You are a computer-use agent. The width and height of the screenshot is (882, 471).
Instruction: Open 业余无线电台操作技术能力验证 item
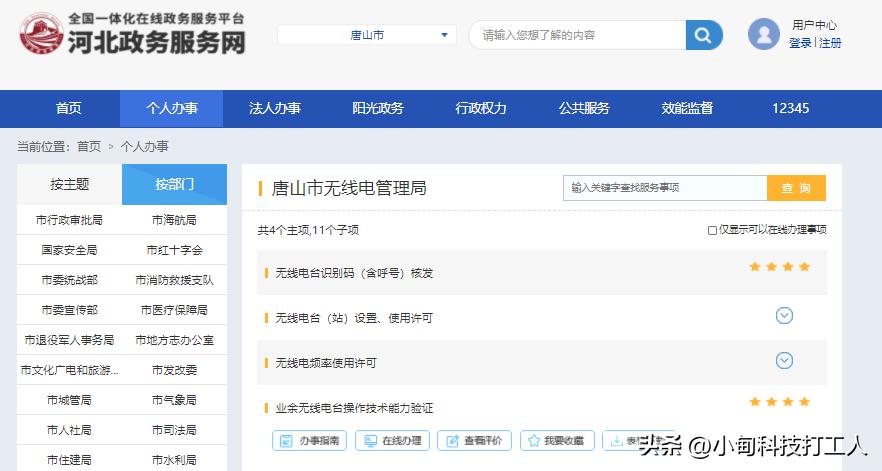click(354, 409)
